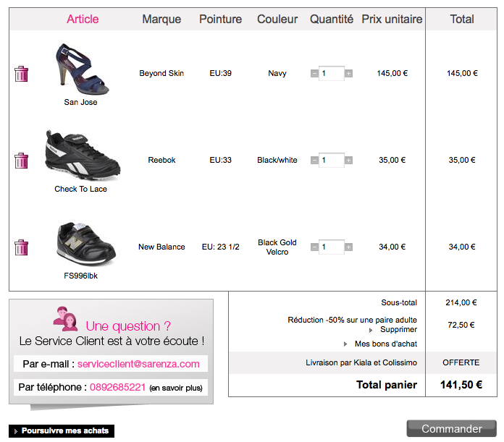Open the Reebok Check To Lace thumbnail
Viewport: 504px width, 442px height.
(83, 156)
